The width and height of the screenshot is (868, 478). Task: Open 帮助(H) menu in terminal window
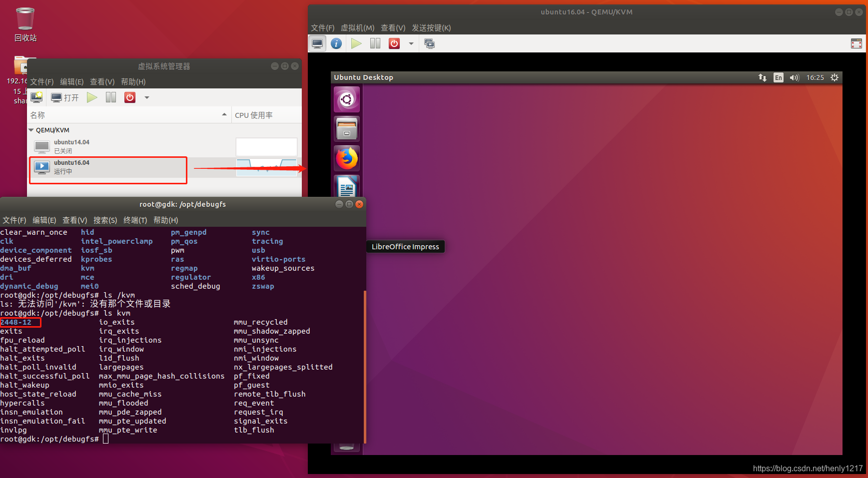pos(166,220)
